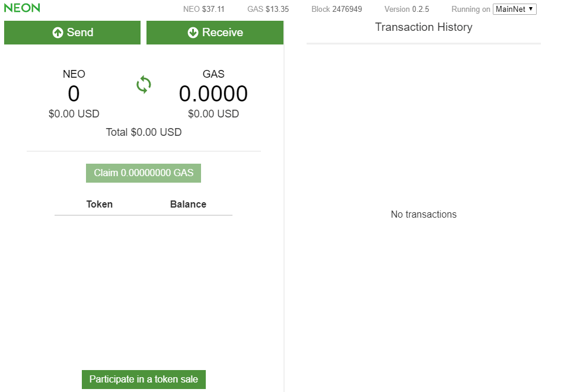The width and height of the screenshot is (561, 392).
Task: Click the up-arrow icon on Send
Action: click(x=58, y=33)
